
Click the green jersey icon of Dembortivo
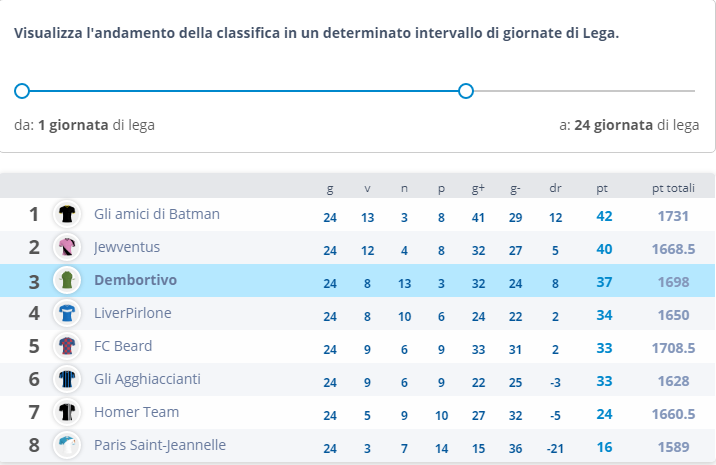coord(67,280)
